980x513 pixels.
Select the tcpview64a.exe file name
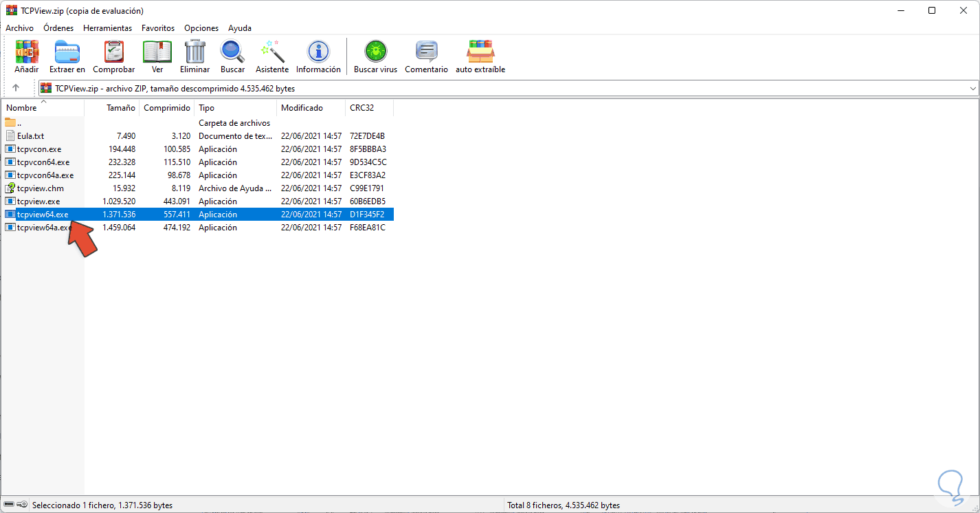coord(45,228)
